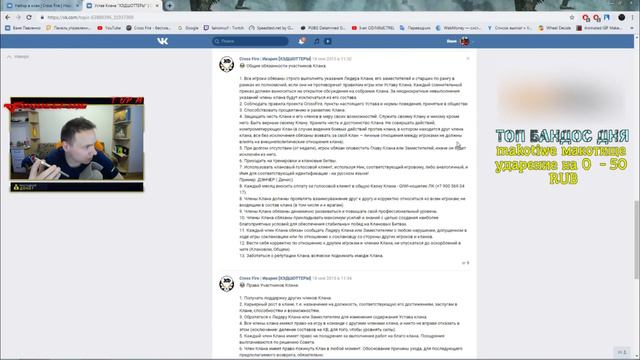This screenshot has width=640, height=360.
Task: Open VK notifications bell
Action: [302, 41]
